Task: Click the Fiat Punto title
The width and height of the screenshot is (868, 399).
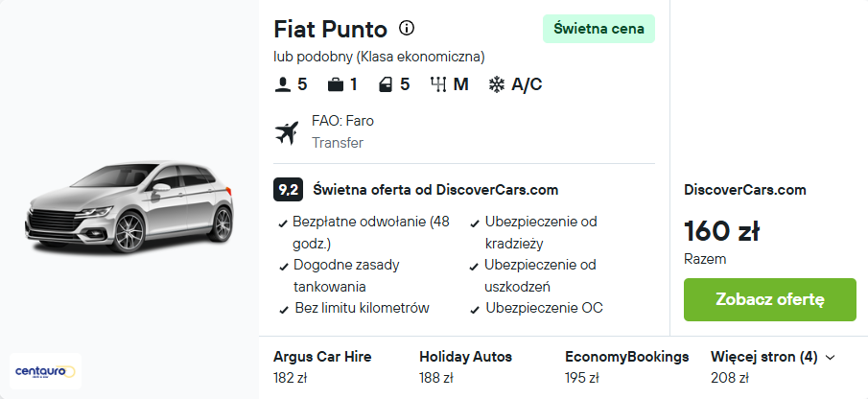Action: tap(331, 29)
